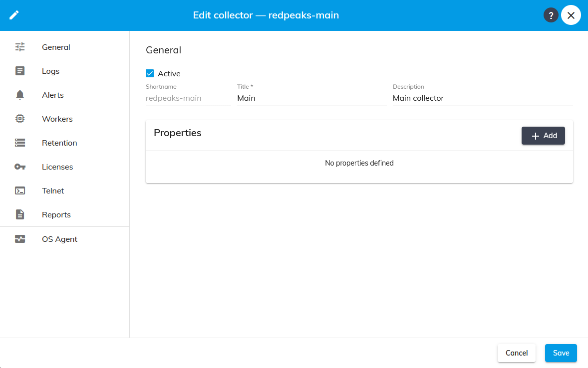Save the collector settings
The height and width of the screenshot is (368, 588).
[x=561, y=353]
